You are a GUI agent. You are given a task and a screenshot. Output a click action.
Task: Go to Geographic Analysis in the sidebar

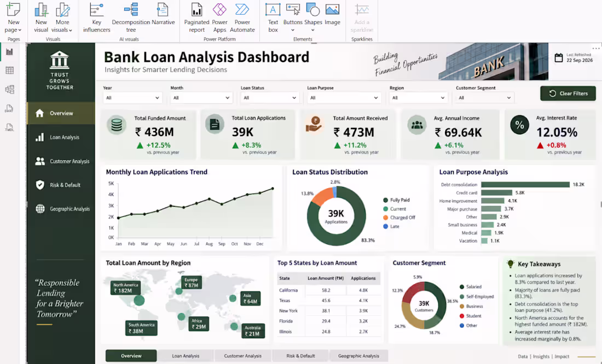(x=61, y=209)
